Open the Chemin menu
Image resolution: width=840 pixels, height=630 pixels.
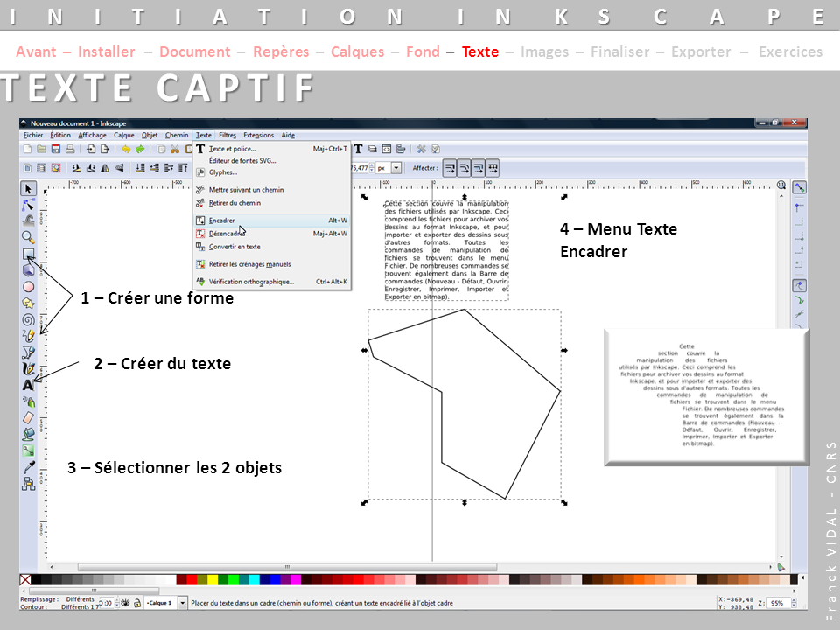(x=177, y=135)
